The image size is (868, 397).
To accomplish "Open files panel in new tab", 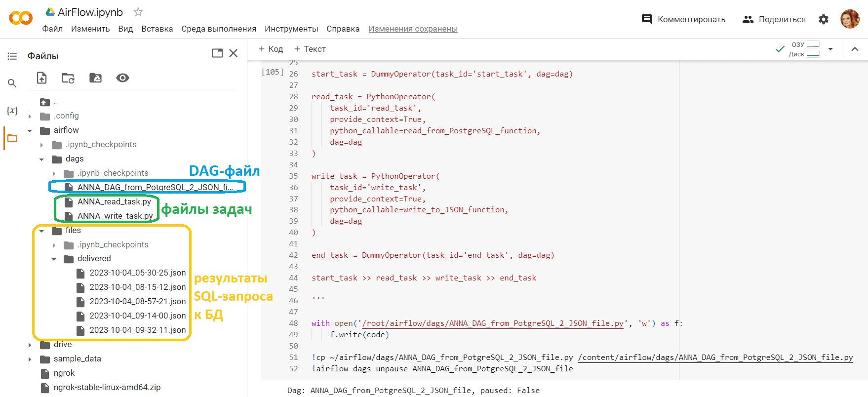I will point(217,53).
